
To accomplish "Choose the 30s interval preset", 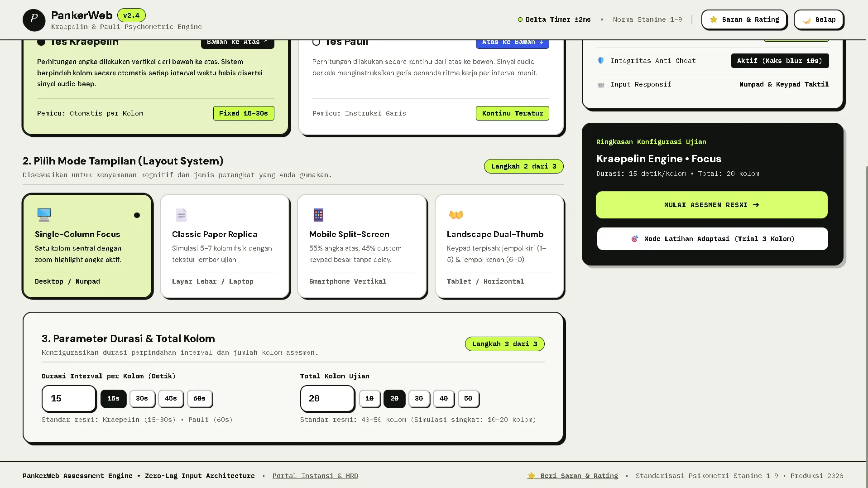I will 142,398.
